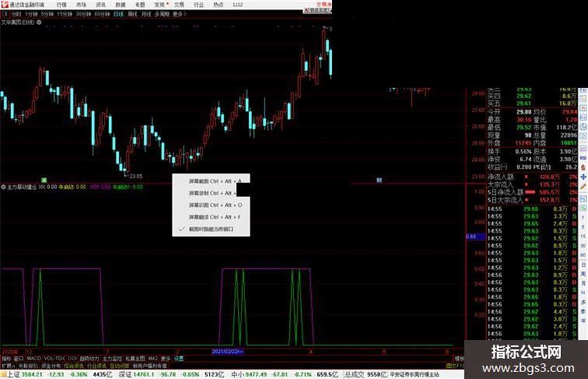
Task: Click the blue four-arrow move icon in sidebar
Action: pos(583,177)
